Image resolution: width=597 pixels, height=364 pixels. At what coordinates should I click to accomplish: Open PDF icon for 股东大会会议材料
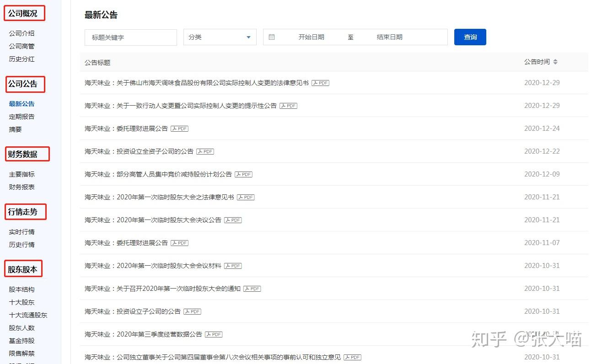(x=233, y=266)
